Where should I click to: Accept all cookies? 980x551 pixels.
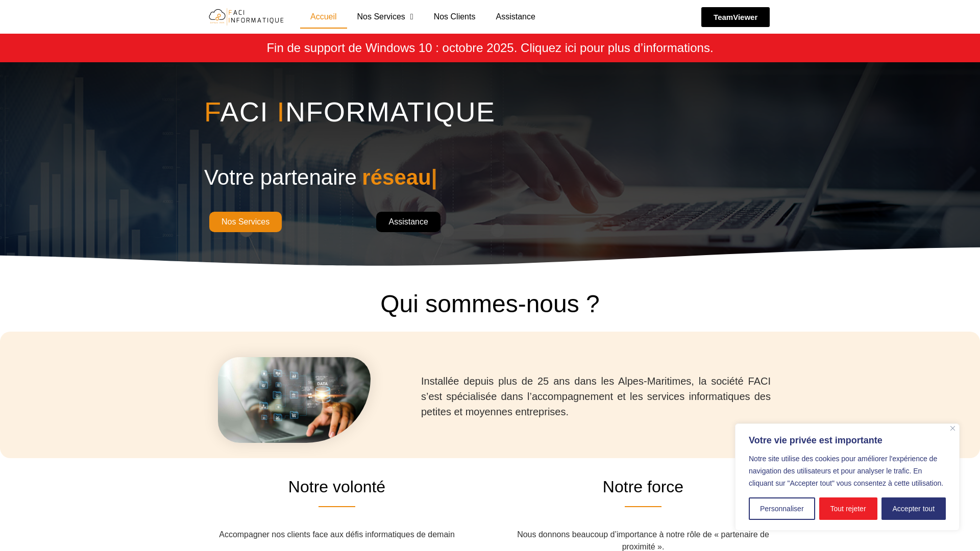pyautogui.click(x=913, y=509)
